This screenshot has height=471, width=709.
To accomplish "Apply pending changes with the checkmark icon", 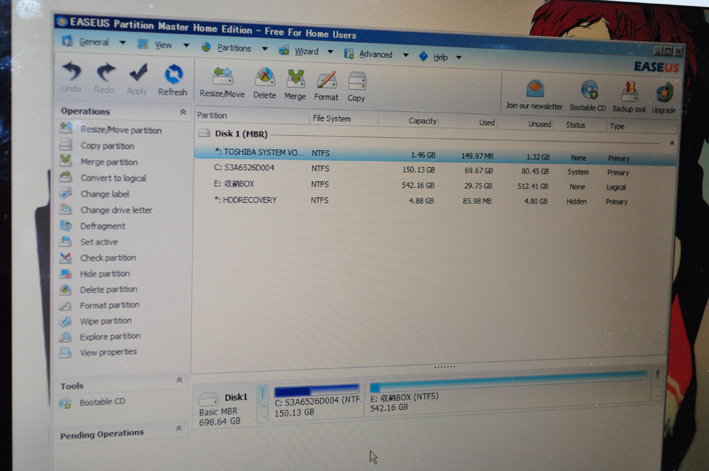I will point(137,79).
